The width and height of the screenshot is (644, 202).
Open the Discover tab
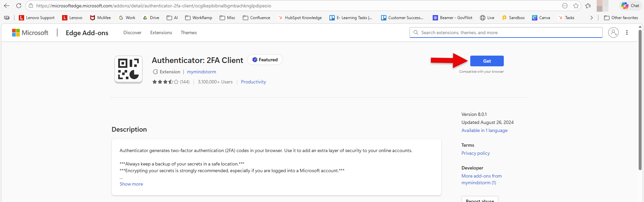coord(132,32)
